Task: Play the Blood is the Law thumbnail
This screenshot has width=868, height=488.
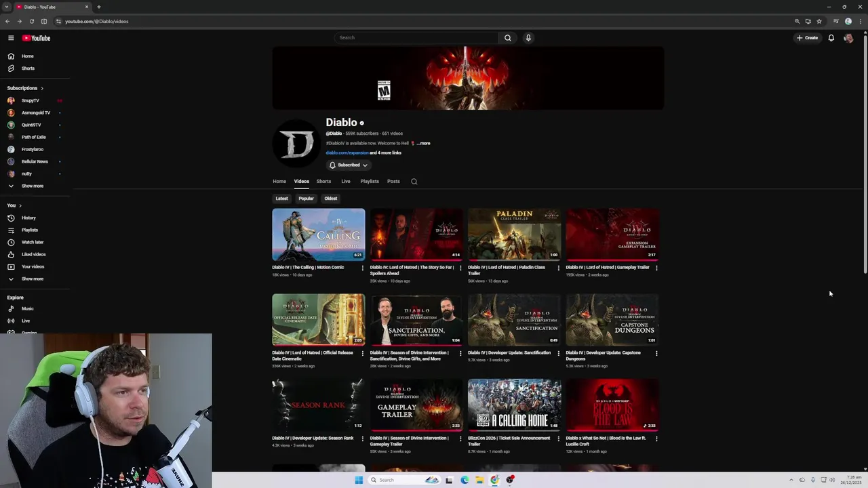Action: [612, 405]
